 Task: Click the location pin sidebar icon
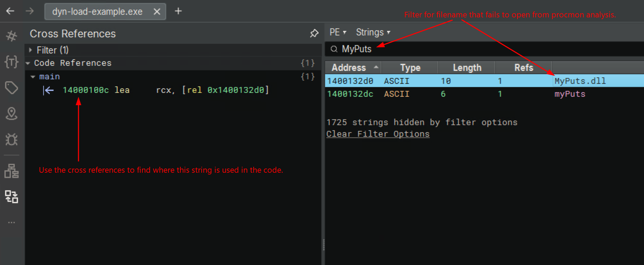pos(12,114)
